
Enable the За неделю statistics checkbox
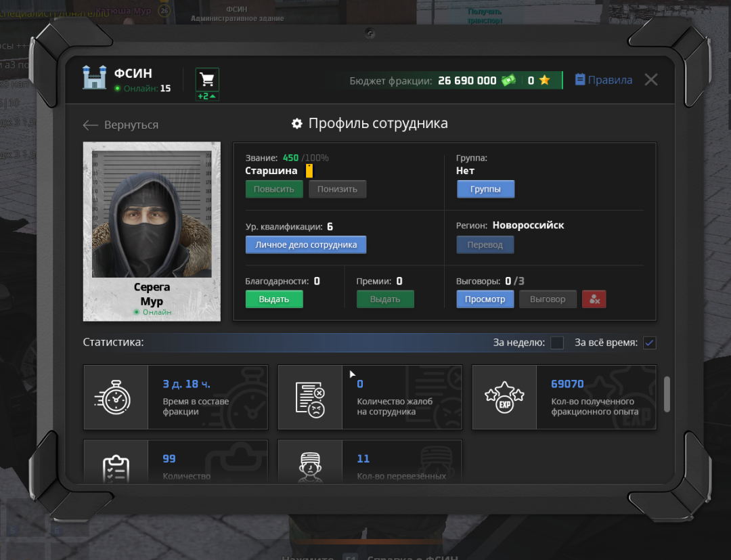[x=557, y=343]
